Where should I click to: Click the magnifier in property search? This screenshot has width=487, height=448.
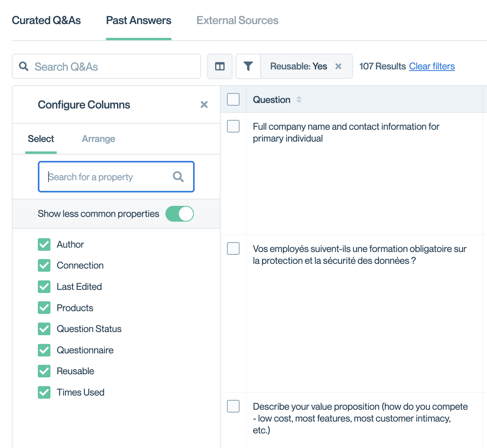(178, 177)
